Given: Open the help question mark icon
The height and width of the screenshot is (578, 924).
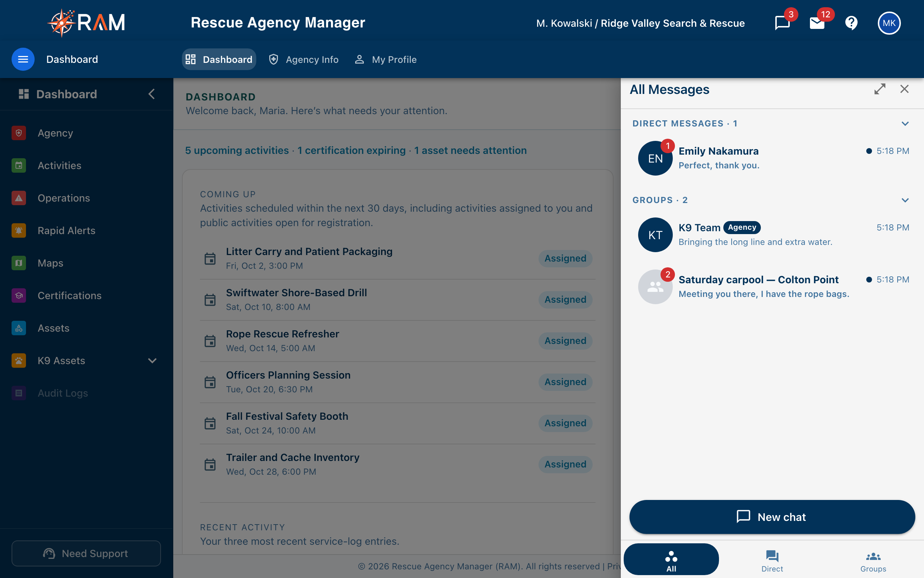Looking at the screenshot, I should [x=851, y=23].
